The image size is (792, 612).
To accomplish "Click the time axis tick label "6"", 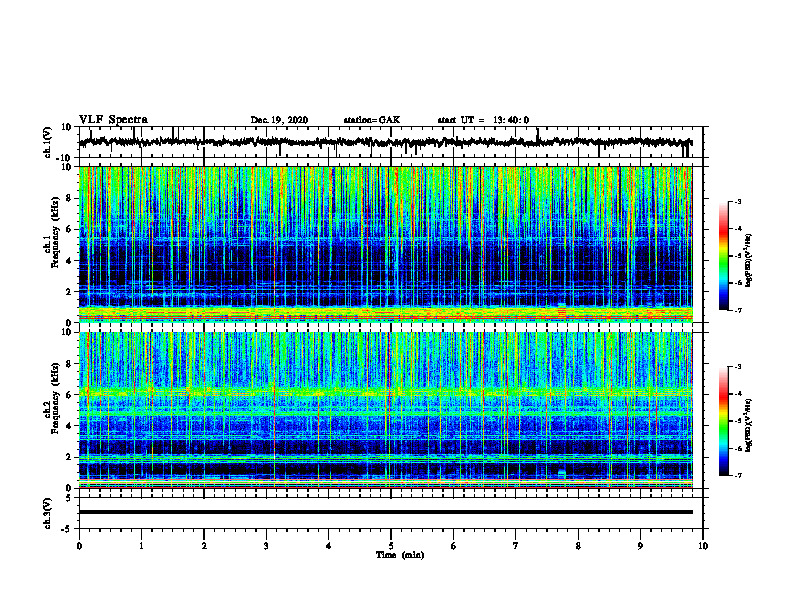I will tap(454, 546).
